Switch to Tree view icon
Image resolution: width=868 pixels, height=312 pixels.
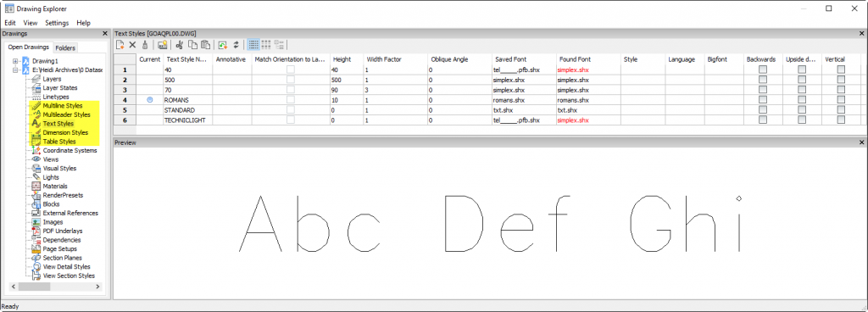[280, 45]
